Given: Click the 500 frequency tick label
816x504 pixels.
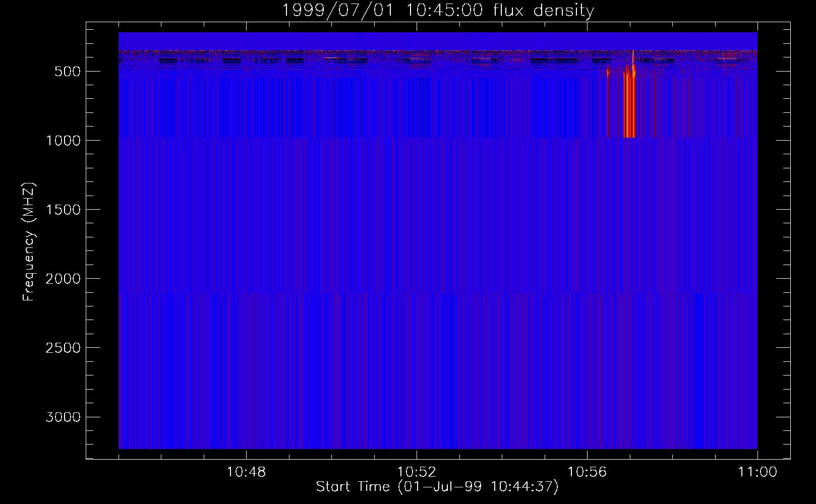Looking at the screenshot, I should (x=68, y=72).
